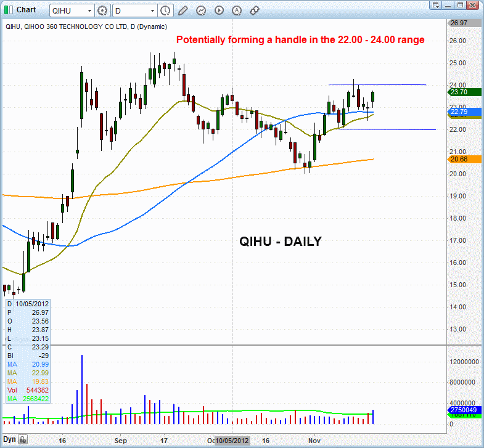
Task: Click the 2750049 volume value marker
Action: (x=464, y=410)
